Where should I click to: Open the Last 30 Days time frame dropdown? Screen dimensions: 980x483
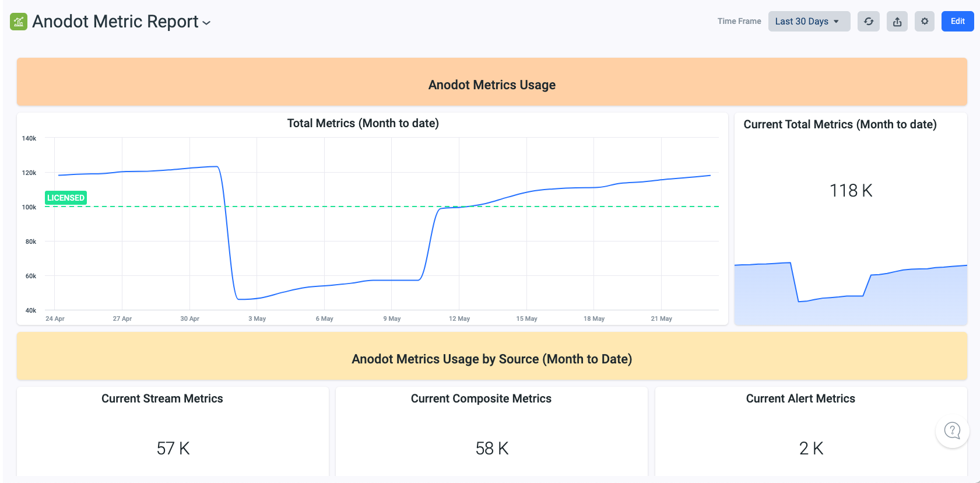point(809,22)
